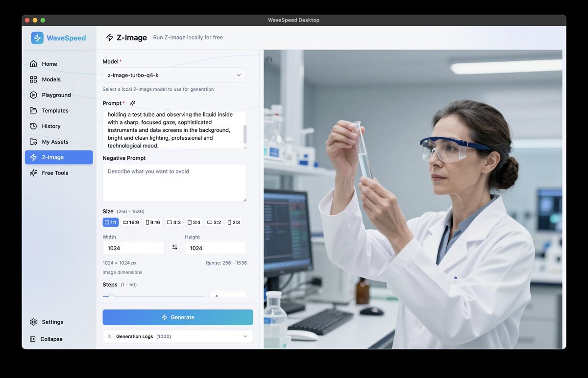Click the Width input field
Image resolution: width=588 pixels, height=378 pixels.
pyautogui.click(x=134, y=248)
